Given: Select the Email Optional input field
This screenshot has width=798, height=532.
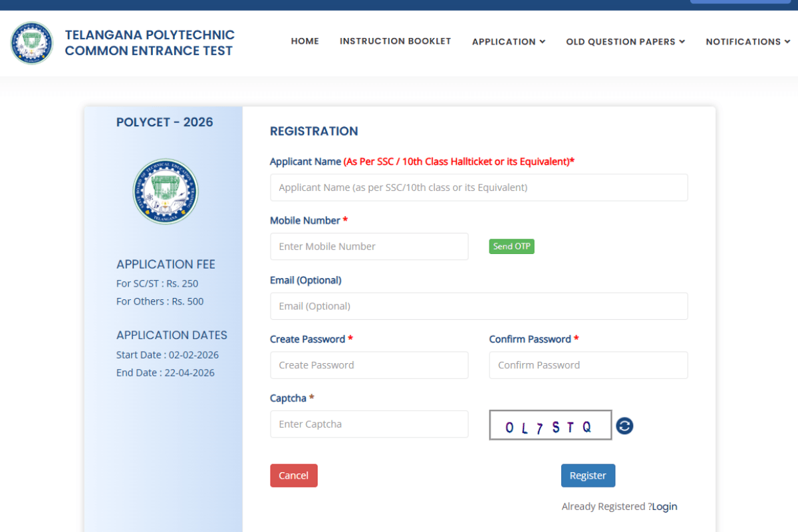Looking at the screenshot, I should point(479,306).
